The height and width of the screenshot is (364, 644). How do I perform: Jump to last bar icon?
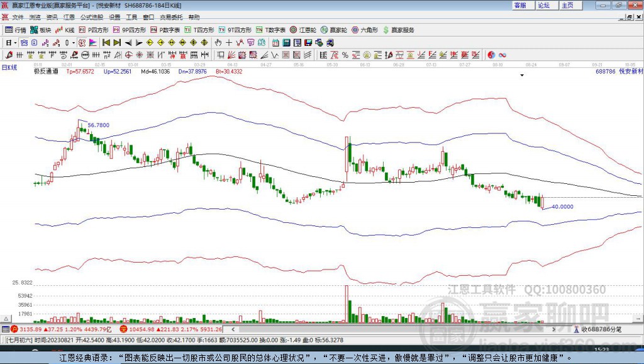click(x=117, y=43)
